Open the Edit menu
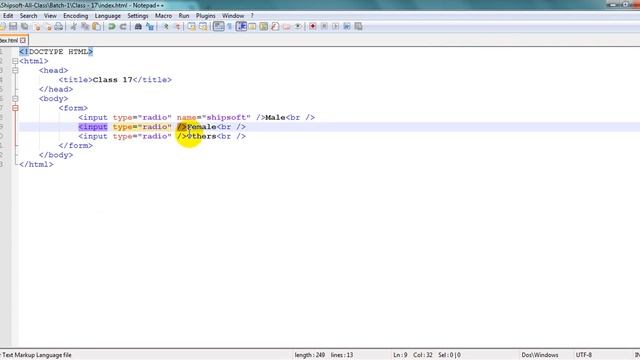 click(x=8, y=16)
